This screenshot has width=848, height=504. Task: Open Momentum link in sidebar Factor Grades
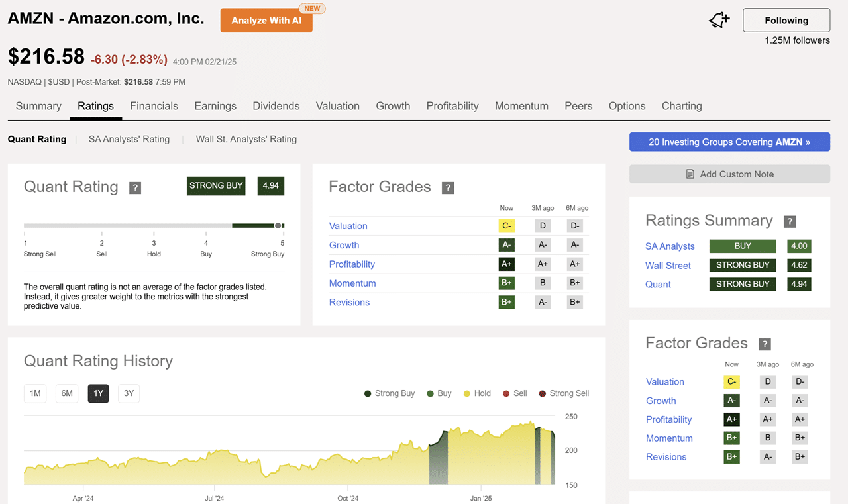[669, 438]
